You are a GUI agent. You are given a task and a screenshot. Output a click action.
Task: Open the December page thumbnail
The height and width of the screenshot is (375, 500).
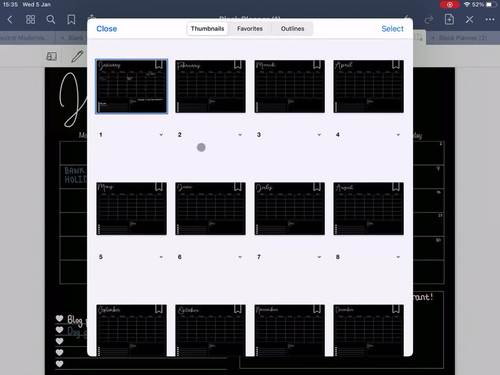[368, 330]
